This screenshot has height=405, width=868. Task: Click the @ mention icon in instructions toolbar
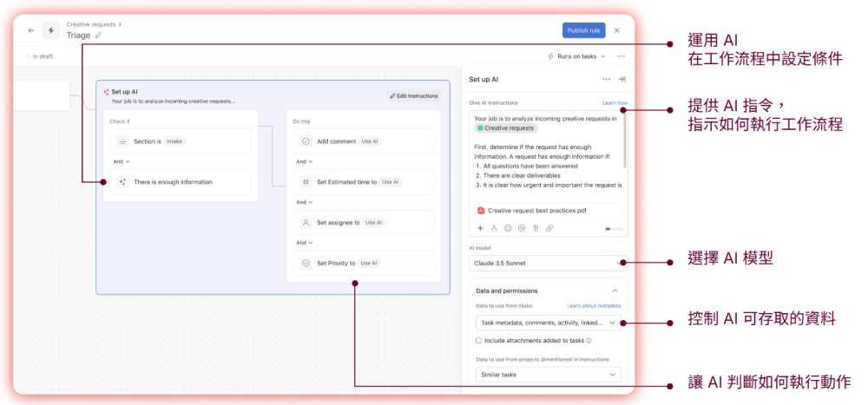(x=522, y=228)
